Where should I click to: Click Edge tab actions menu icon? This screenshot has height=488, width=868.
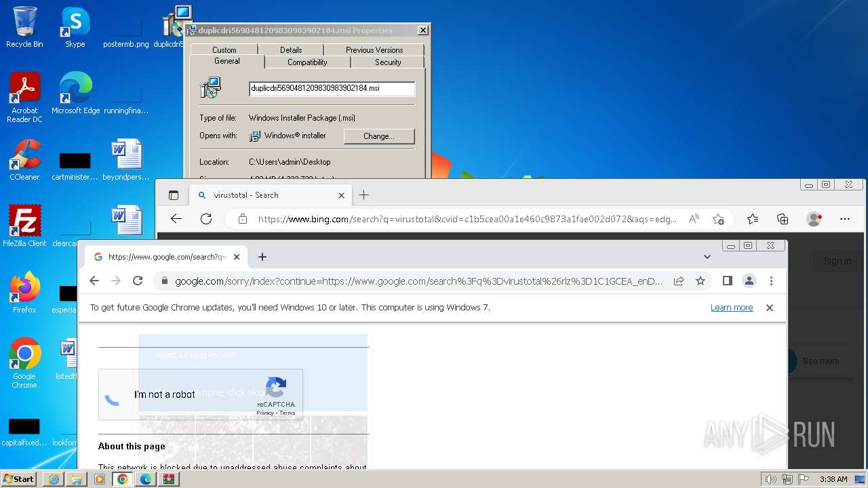[174, 195]
